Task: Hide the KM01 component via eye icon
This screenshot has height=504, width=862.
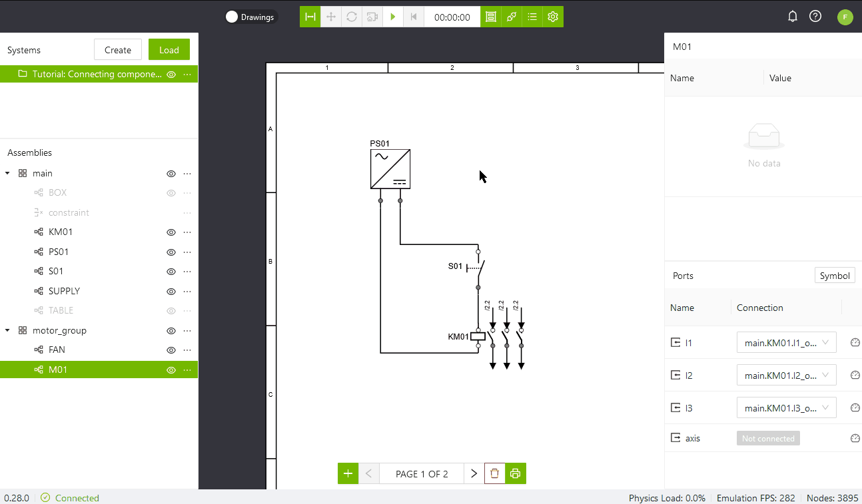Action: click(171, 232)
